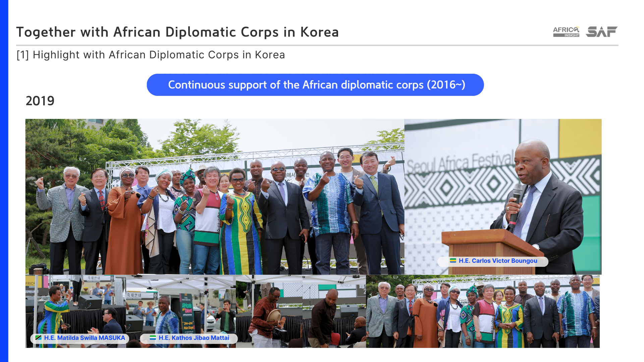The width and height of the screenshot is (644, 362).
Task: Click the H.E. Kathos Jibao Mattai label
Action: pyautogui.click(x=189, y=338)
